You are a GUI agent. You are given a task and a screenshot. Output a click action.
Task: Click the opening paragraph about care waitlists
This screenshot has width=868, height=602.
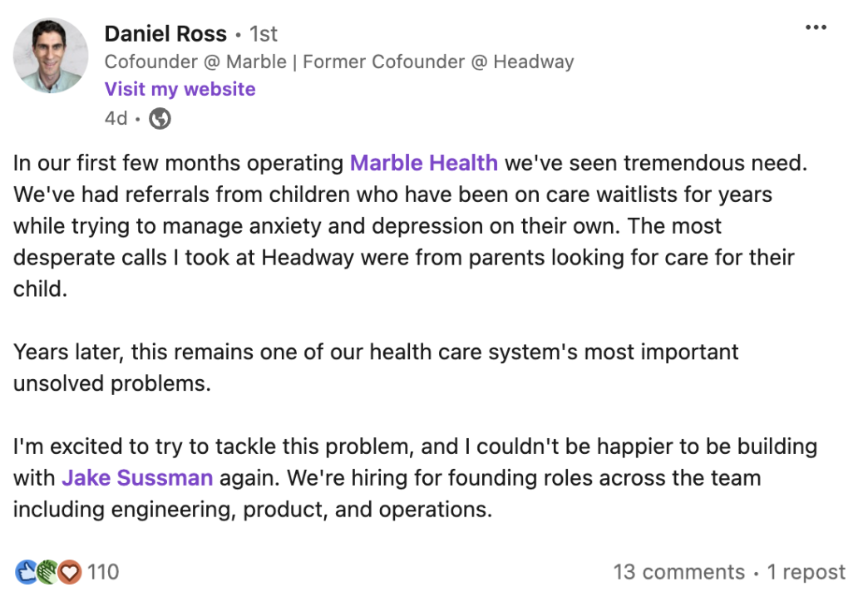click(x=410, y=226)
